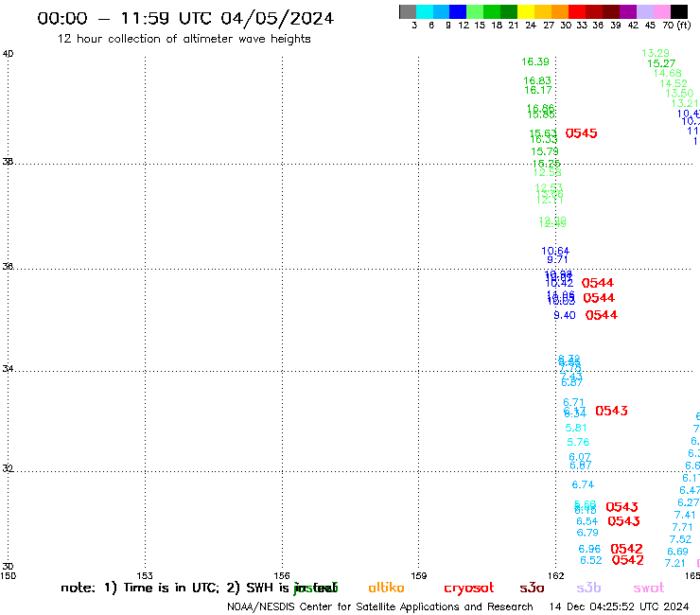This screenshot has width=700, height=615.
Task: Select the wave height reading 16.17
Action: [x=538, y=90]
